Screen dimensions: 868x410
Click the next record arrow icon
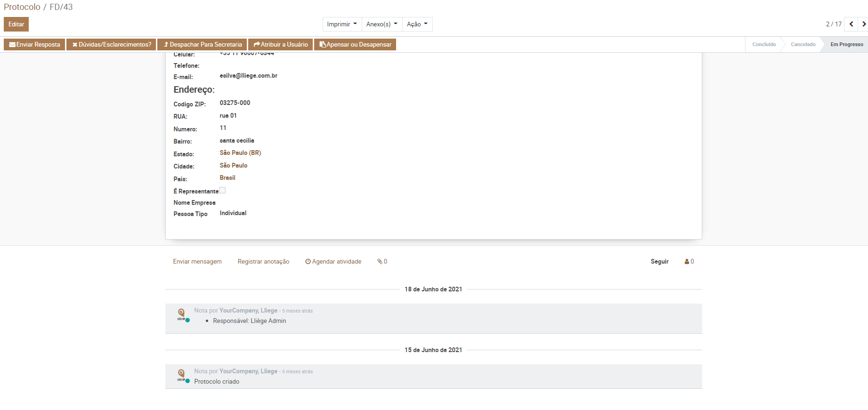pyautogui.click(x=863, y=24)
